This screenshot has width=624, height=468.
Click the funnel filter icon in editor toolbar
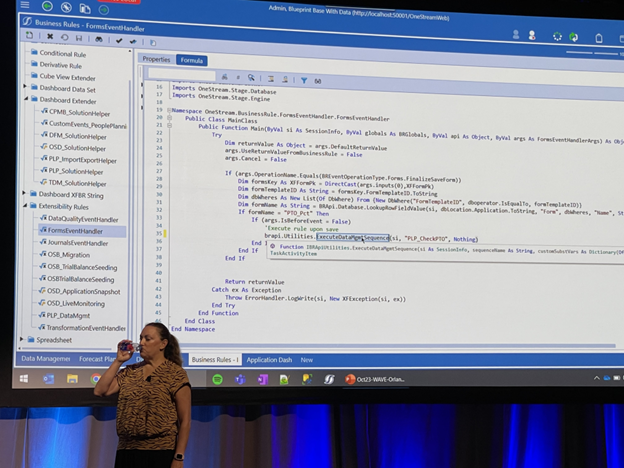tap(304, 80)
